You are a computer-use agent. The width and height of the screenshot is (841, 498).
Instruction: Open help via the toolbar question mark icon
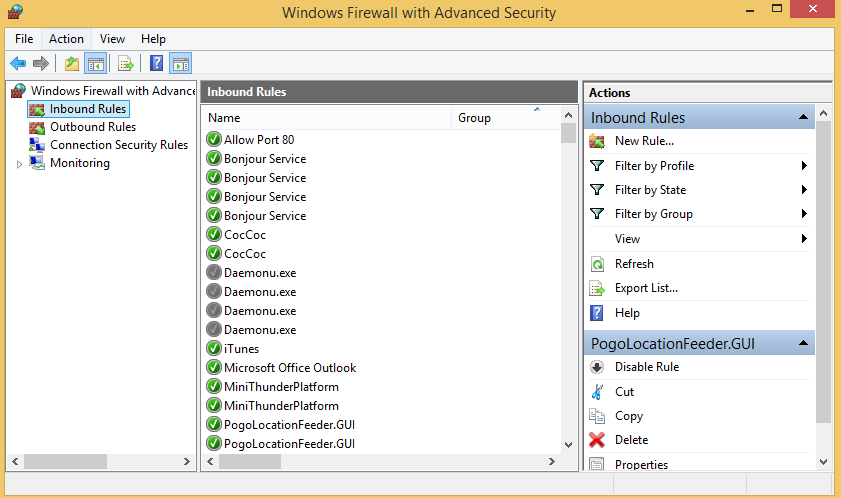(156, 64)
